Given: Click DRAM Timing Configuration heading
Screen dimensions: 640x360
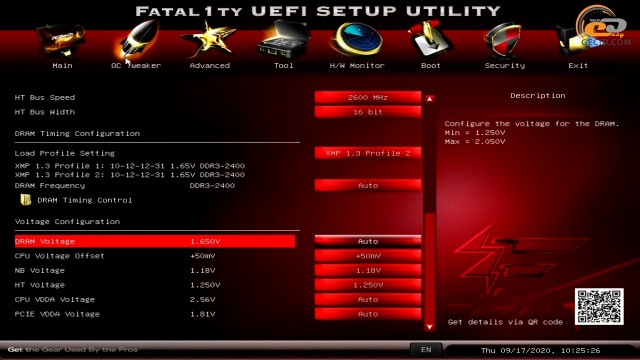Looking at the screenshot, I should 77,133.
